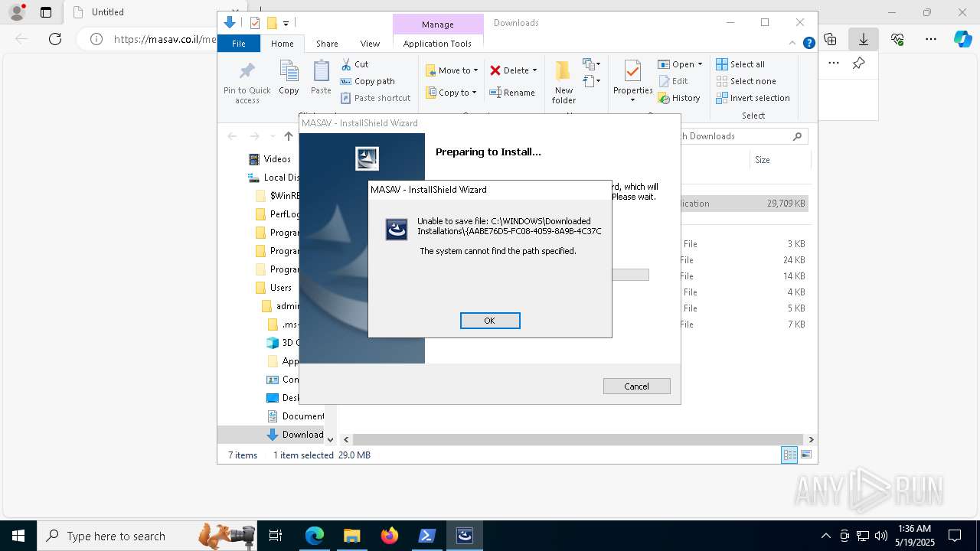
Task: Select the $WinRE folder tree item
Action: point(277,196)
